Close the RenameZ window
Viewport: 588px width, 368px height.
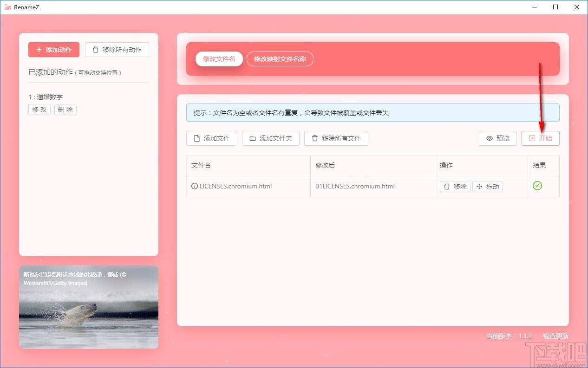pyautogui.click(x=577, y=7)
